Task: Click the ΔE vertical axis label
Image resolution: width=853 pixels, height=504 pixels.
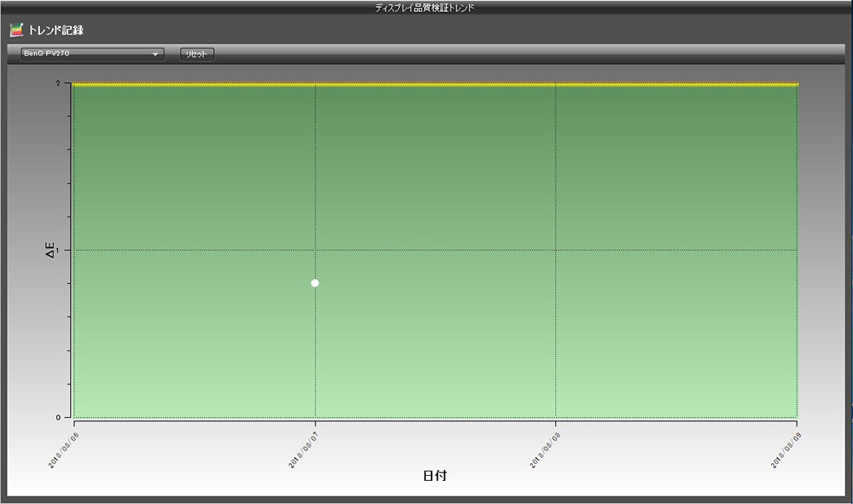Action: [x=49, y=250]
